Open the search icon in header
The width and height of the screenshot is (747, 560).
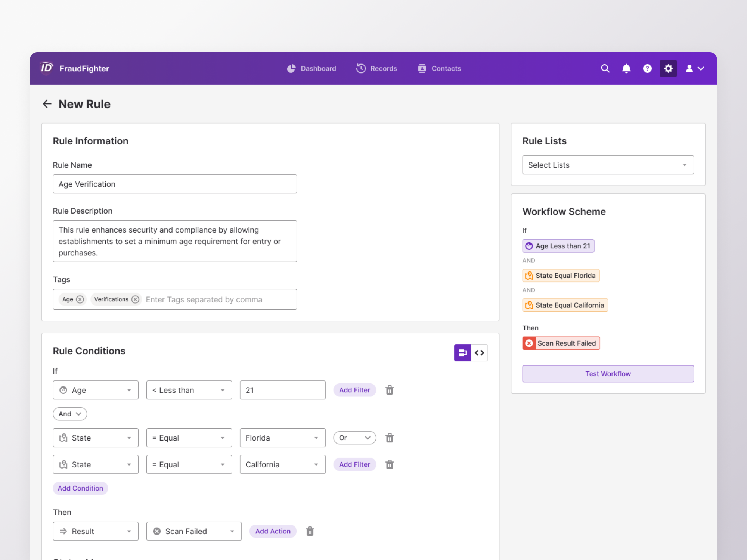click(x=605, y=69)
